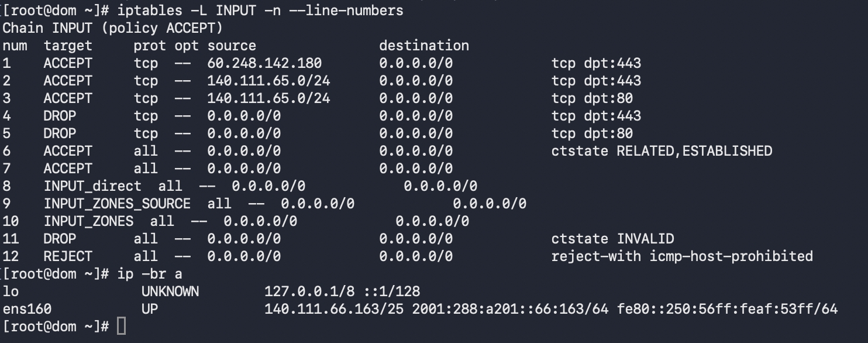The width and height of the screenshot is (868, 343).
Task: Click the IPv4 address 140.111.66.163/25
Action: coord(334,309)
